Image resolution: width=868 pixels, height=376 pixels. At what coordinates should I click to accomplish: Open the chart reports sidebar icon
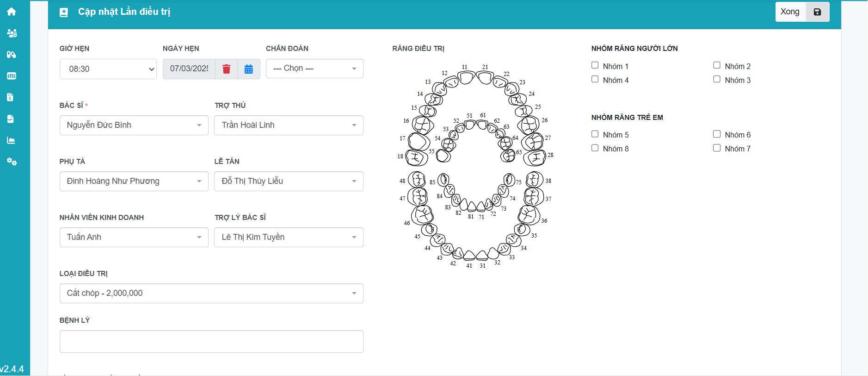click(11, 140)
